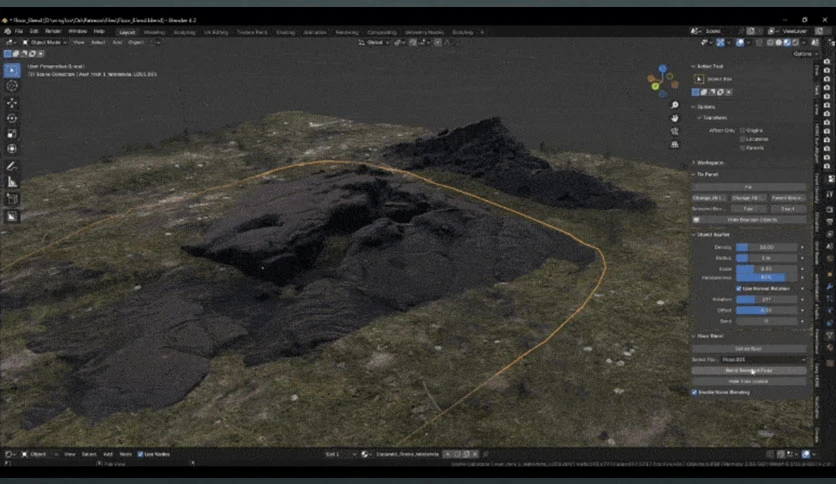Enable Parents under Affect Only
Screen dimensions: 836x484
[742, 148]
